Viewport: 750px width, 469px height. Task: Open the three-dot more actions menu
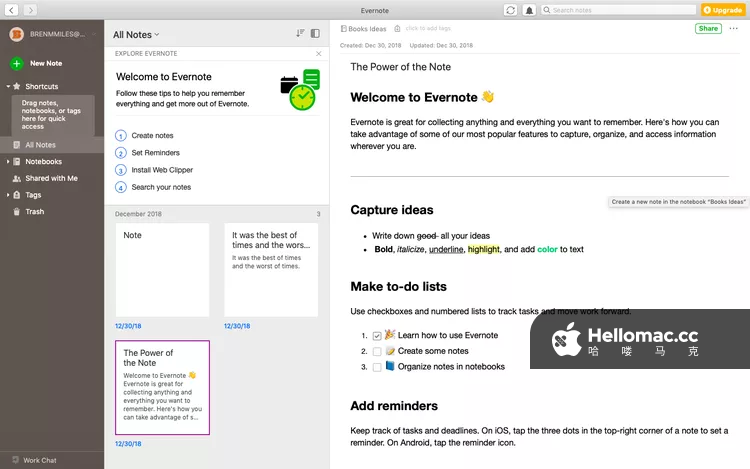734,29
